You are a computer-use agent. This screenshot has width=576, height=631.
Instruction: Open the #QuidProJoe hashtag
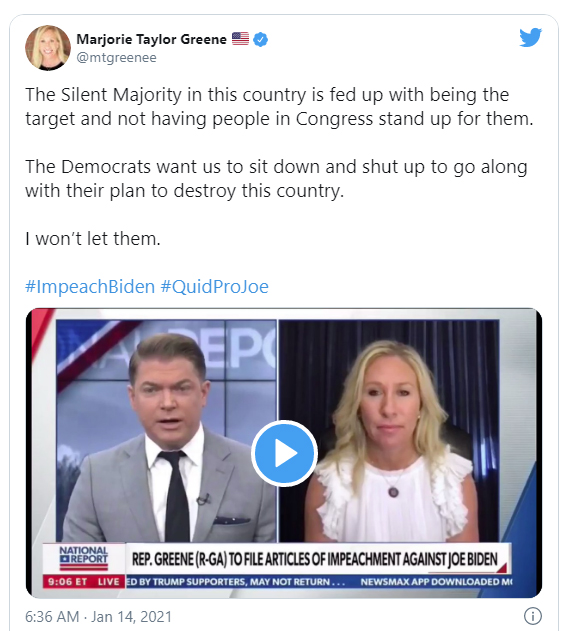coord(215,287)
